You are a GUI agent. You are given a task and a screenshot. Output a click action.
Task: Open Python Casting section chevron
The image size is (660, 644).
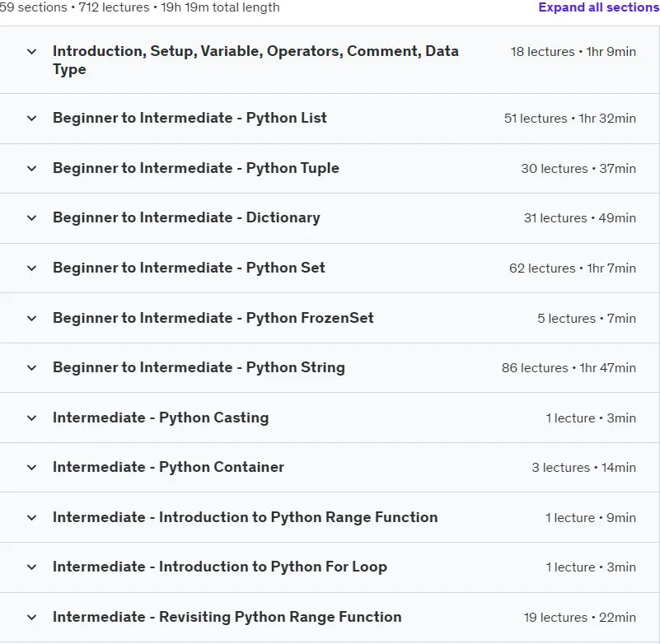(31, 418)
